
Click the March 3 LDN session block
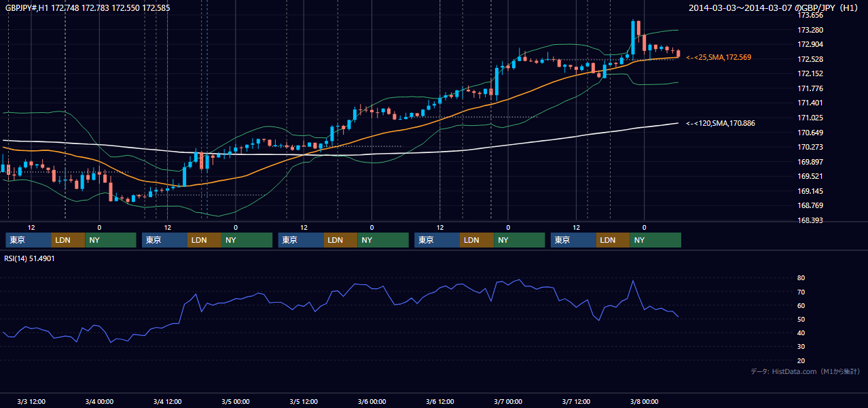(69, 240)
